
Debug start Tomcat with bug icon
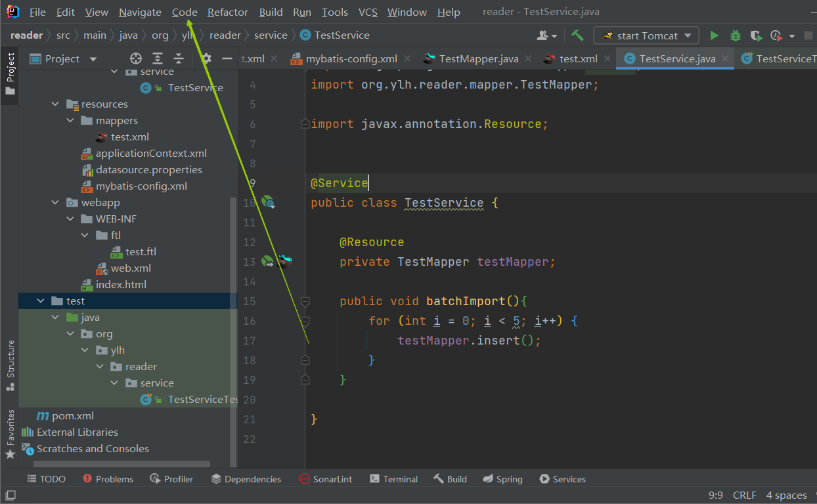(736, 35)
